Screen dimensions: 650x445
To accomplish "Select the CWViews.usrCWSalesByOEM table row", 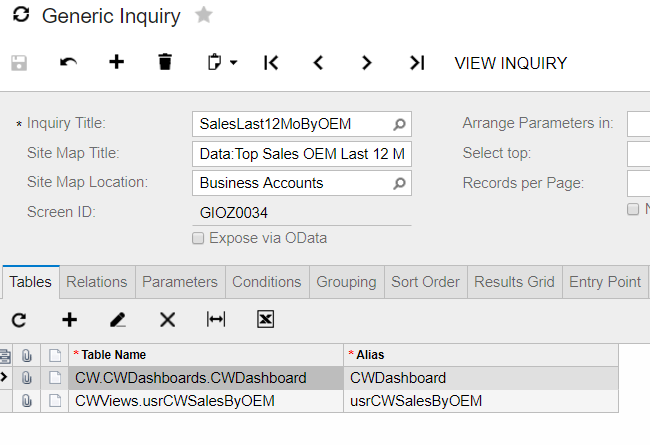I will click(x=309, y=401).
